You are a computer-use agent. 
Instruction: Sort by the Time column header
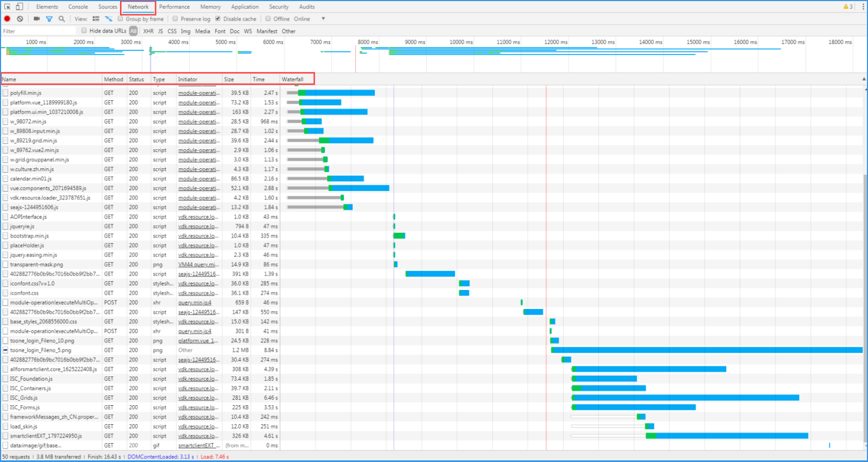point(265,79)
